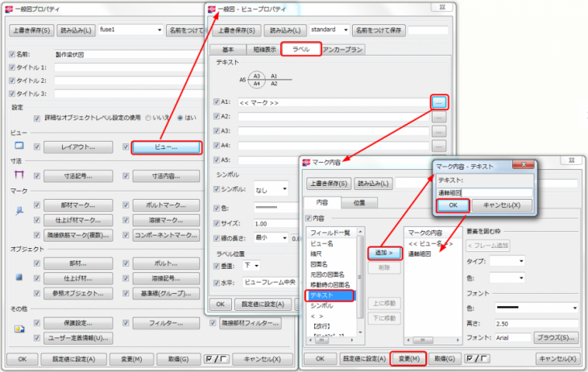Open the A2 label browse (...) button
The width and height of the screenshot is (588, 372).
[x=439, y=117]
